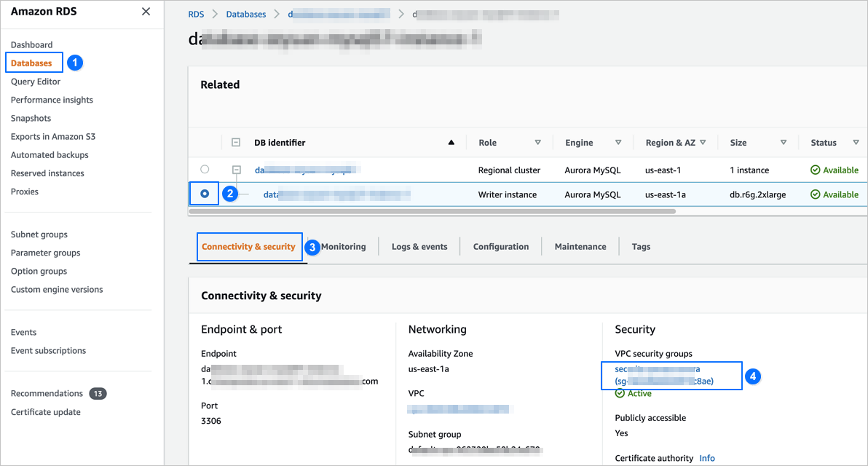
Task: Click the Size column sort triangle
Action: point(784,143)
